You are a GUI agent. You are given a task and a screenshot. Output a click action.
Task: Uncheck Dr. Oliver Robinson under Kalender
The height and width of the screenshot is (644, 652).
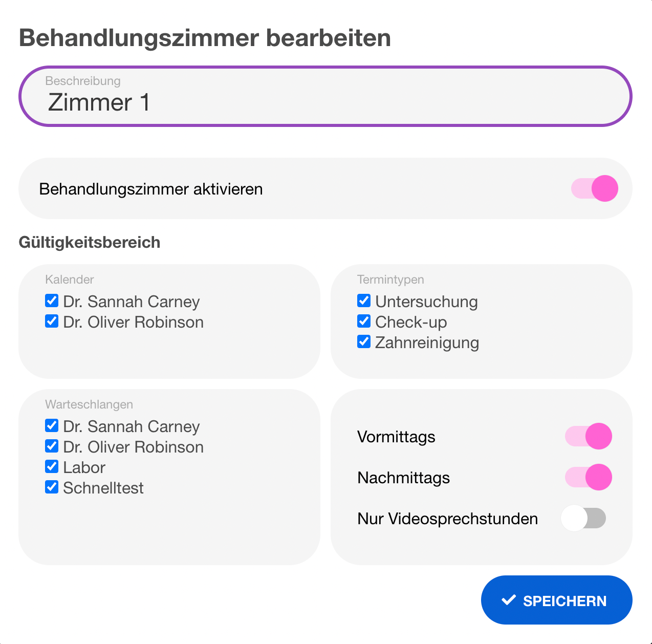tap(52, 321)
